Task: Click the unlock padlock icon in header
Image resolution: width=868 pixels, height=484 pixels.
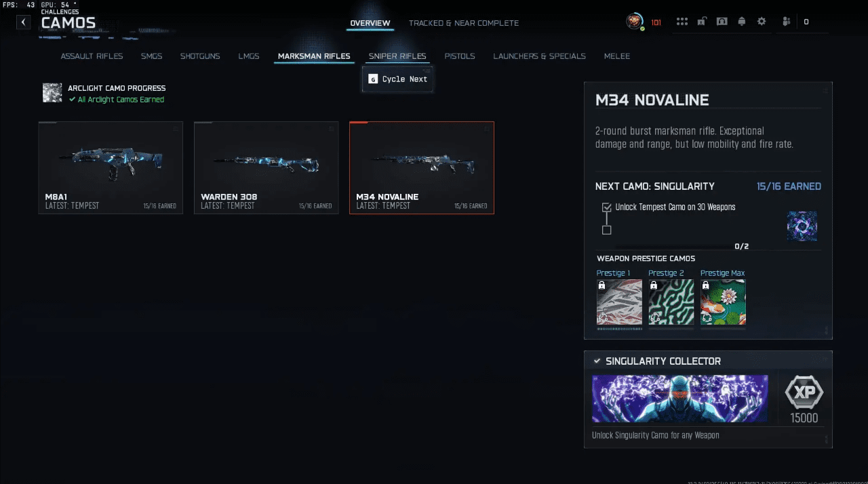Action: pyautogui.click(x=702, y=22)
